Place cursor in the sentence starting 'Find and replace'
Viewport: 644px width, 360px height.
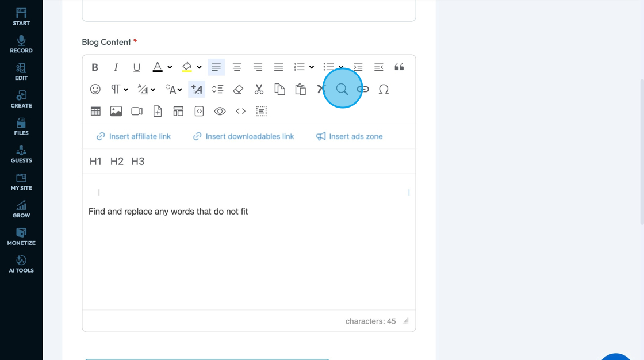tap(168, 212)
